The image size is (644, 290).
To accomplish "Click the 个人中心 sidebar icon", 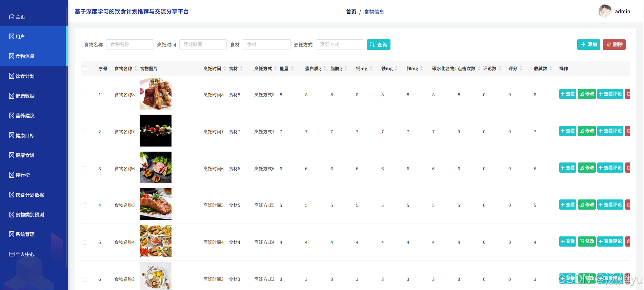I will (12, 254).
